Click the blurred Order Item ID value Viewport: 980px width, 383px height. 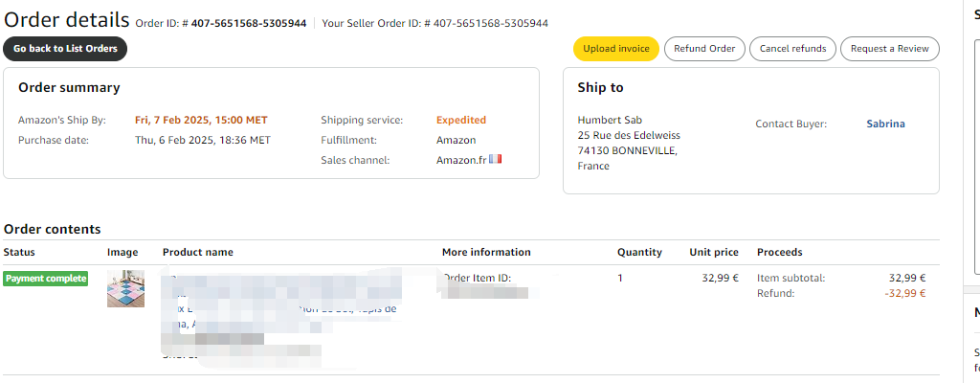[x=483, y=291]
